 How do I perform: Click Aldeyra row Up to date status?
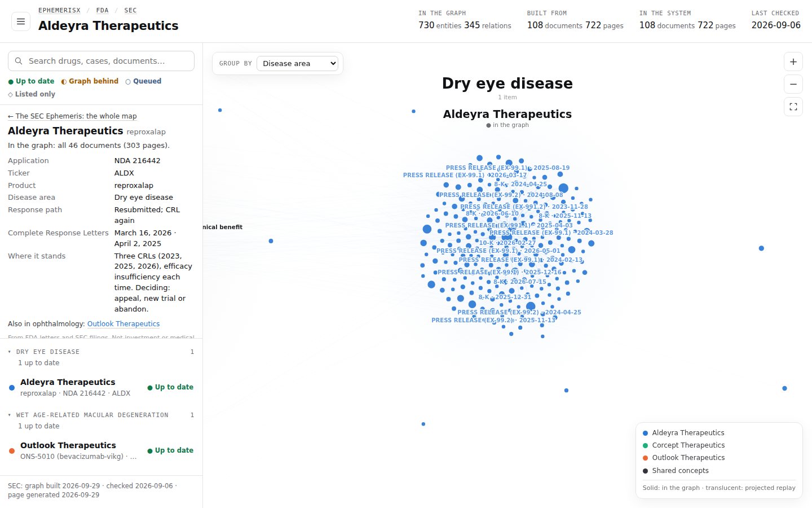(170, 387)
